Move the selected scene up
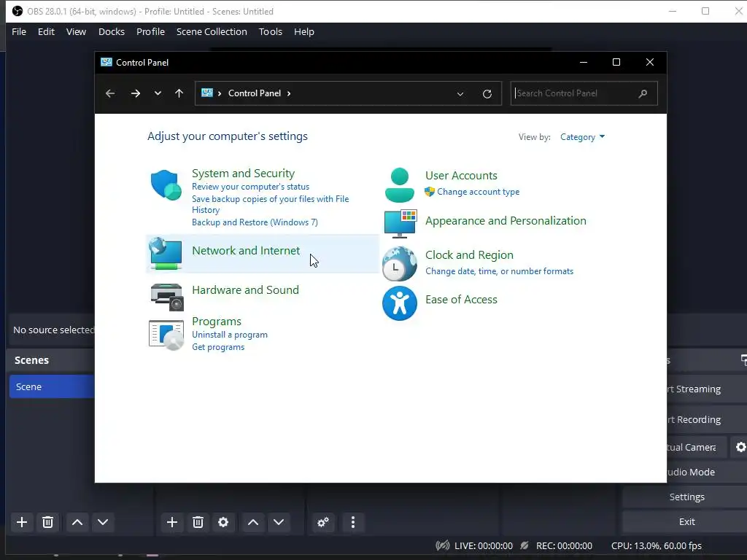This screenshot has width=747, height=560. pyautogui.click(x=77, y=522)
